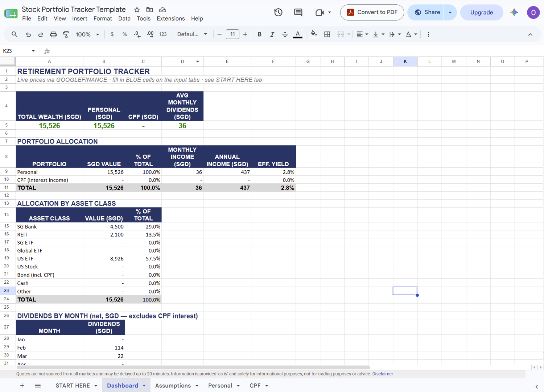544x392 pixels.
Task: Click the font size input box
Action: click(x=232, y=34)
